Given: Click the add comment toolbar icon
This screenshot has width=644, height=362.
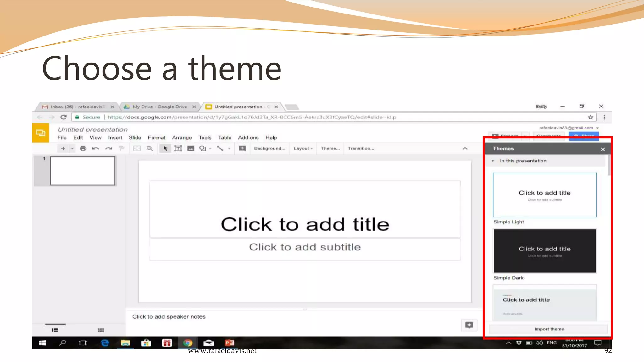Looking at the screenshot, I should [242, 148].
